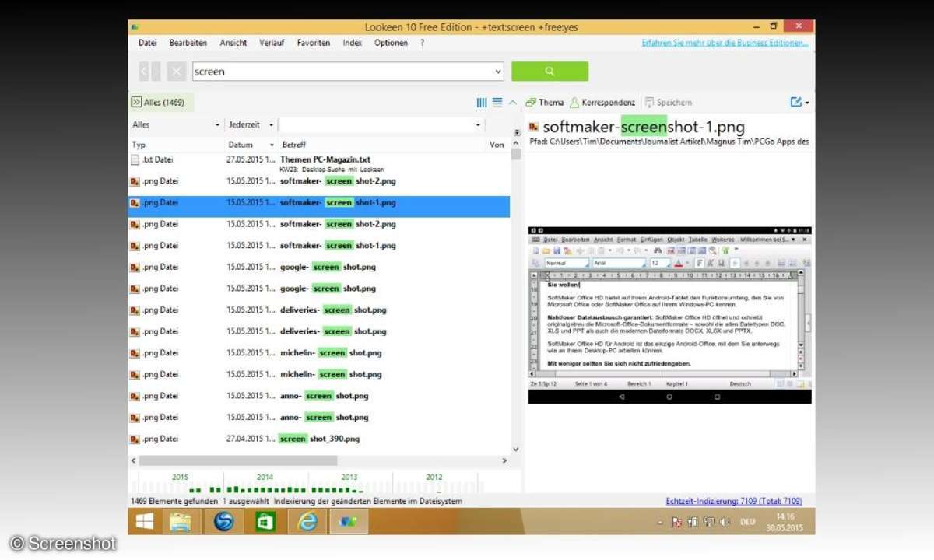Screen dimensions: 934x560
Task: Click the 2013 timeline label
Action: 349,477
